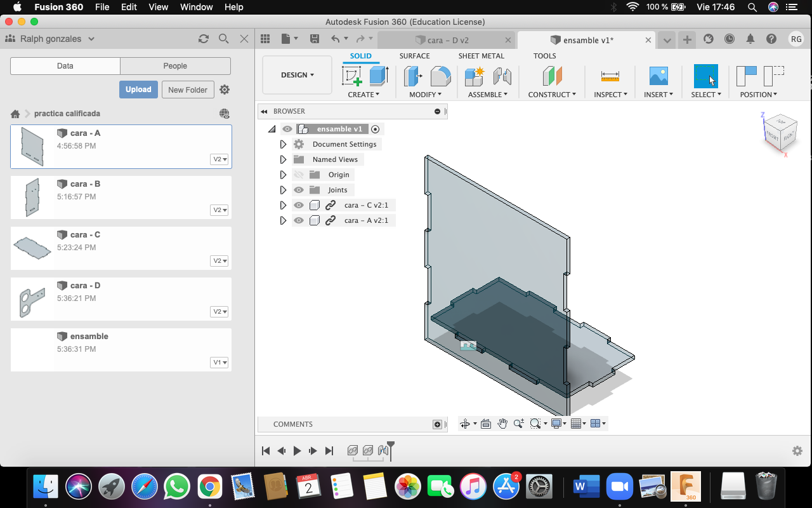Image resolution: width=812 pixels, height=508 pixels.
Task: Show the hidden Origin folder
Action: pyautogui.click(x=299, y=175)
